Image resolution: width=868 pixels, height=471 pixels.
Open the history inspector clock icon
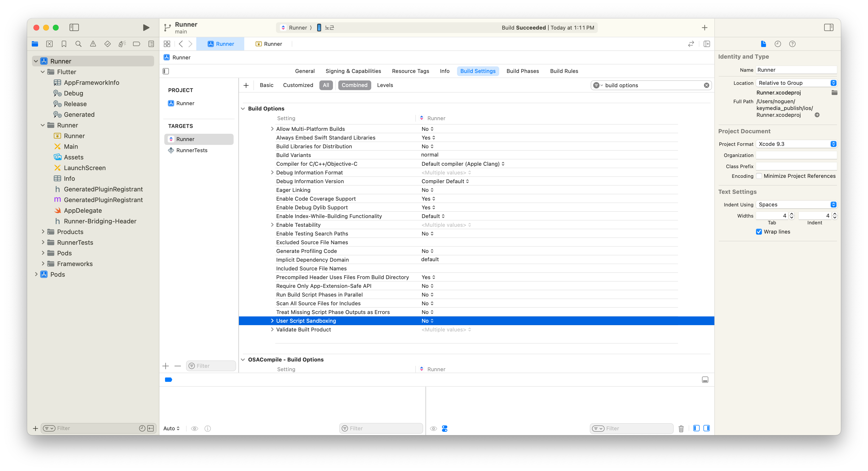point(778,44)
